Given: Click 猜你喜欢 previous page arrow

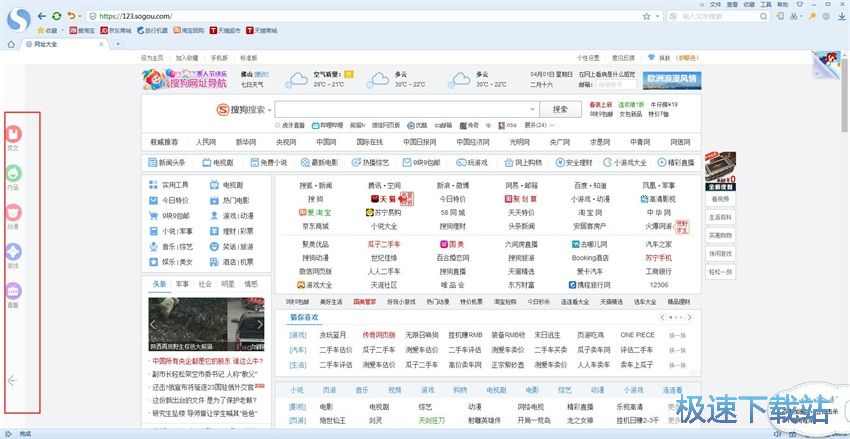Looking at the screenshot, I should tap(662, 317).
